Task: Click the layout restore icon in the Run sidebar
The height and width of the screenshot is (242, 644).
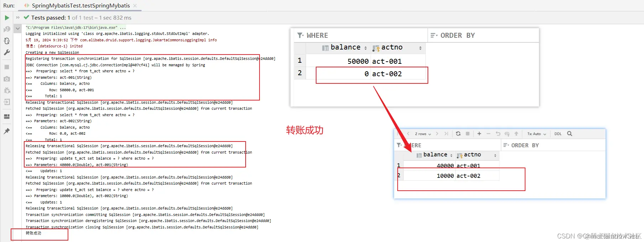Action: (x=7, y=117)
